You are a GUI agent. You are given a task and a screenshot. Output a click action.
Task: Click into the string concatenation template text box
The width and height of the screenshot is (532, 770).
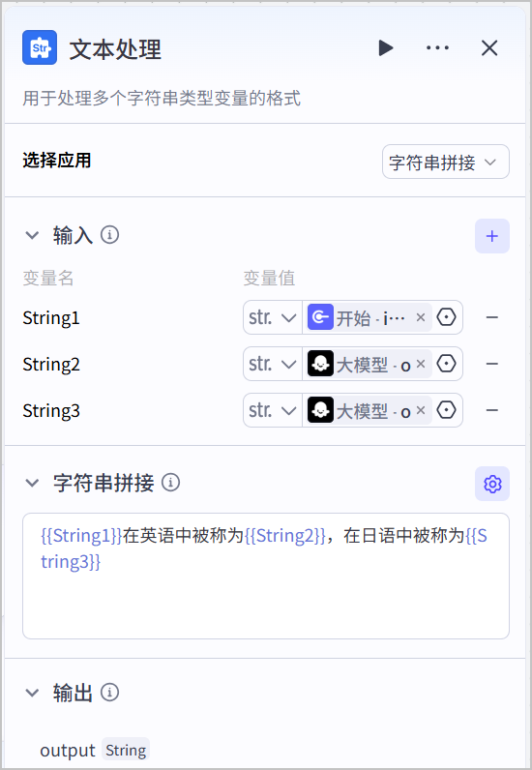pos(266,576)
